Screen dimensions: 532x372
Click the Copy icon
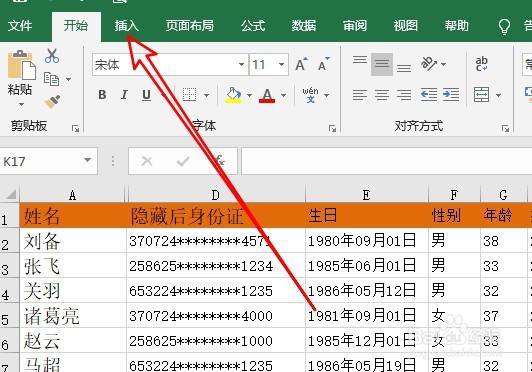[x=52, y=79]
